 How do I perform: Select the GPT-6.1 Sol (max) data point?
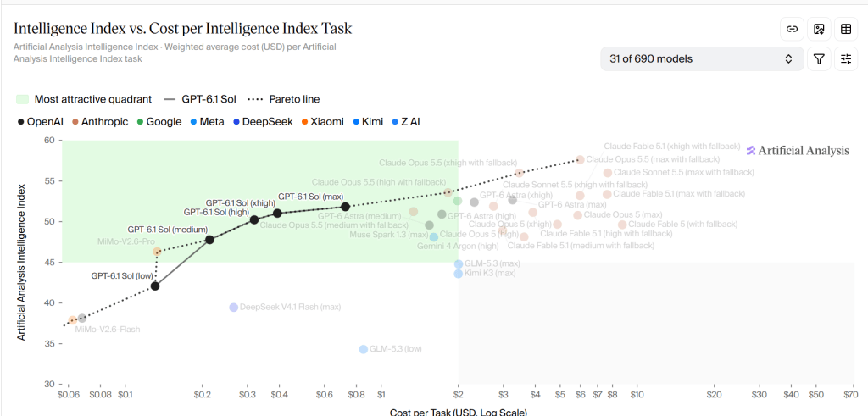(x=346, y=207)
